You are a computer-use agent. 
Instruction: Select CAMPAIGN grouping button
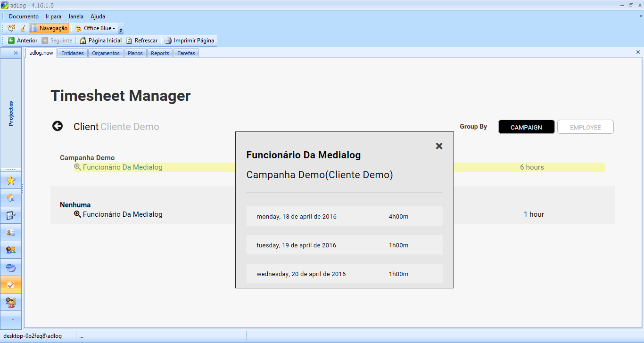pyautogui.click(x=526, y=127)
